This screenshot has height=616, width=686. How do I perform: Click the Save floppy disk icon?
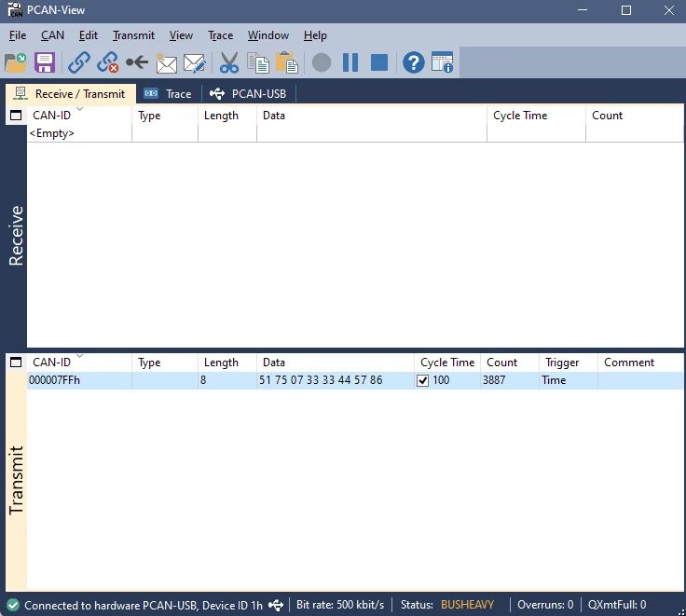(45, 62)
